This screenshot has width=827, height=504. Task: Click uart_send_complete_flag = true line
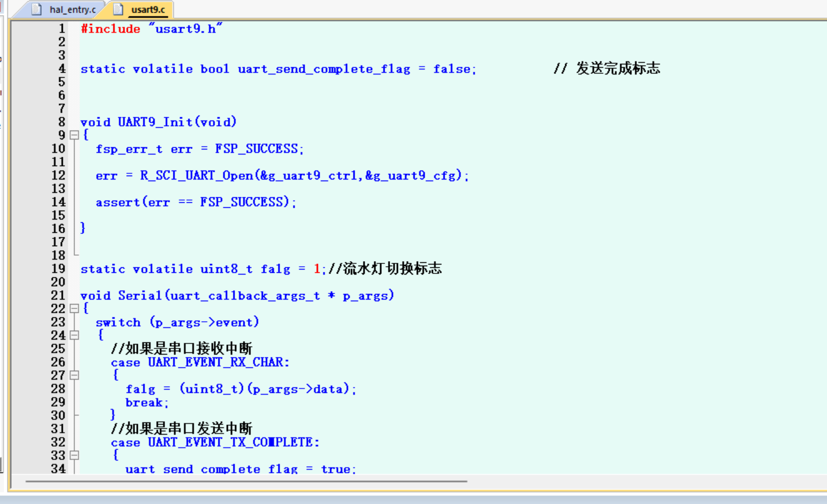(241, 468)
